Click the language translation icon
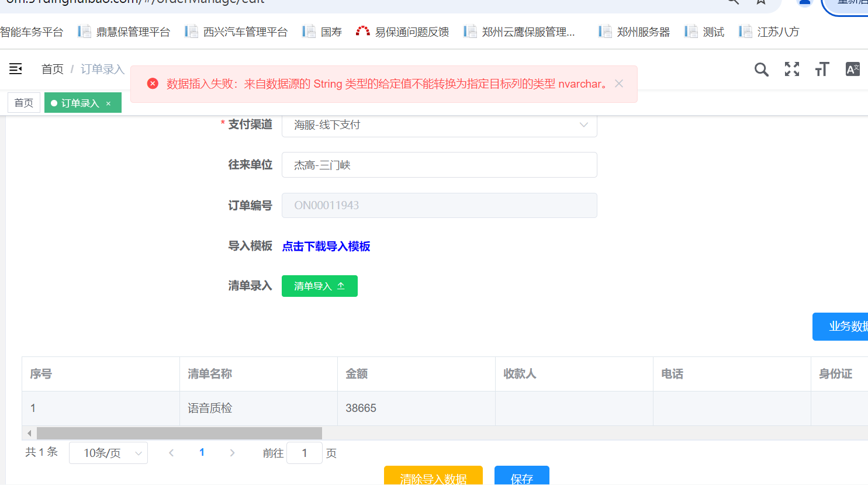The width and height of the screenshot is (868, 485). pos(852,70)
